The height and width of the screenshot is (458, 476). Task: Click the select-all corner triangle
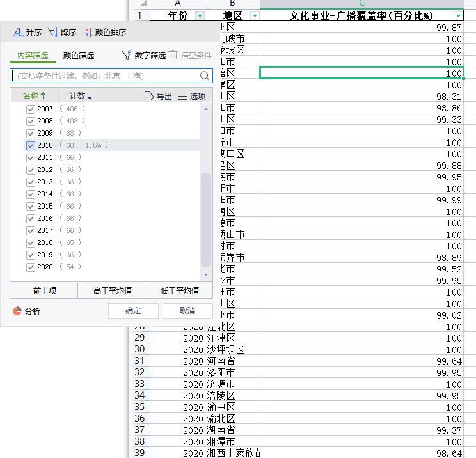click(x=143, y=4)
